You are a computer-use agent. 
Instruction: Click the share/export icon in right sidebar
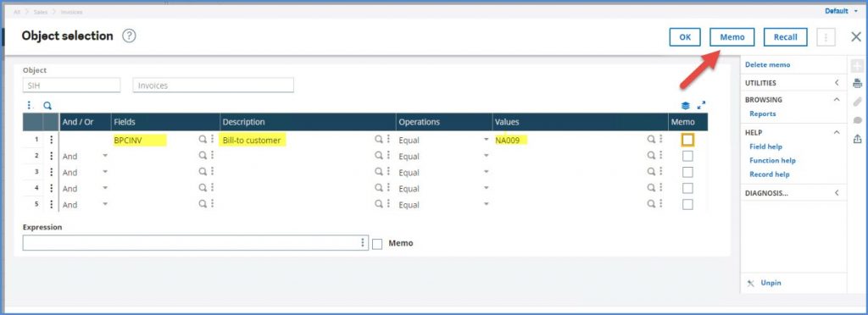(x=858, y=138)
